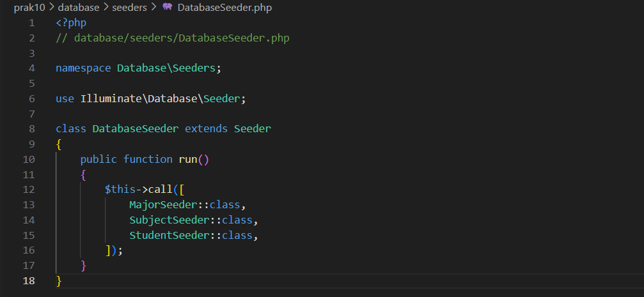Click the call method on $this
Image resolution: width=644 pixels, height=297 pixels.
[160, 190]
